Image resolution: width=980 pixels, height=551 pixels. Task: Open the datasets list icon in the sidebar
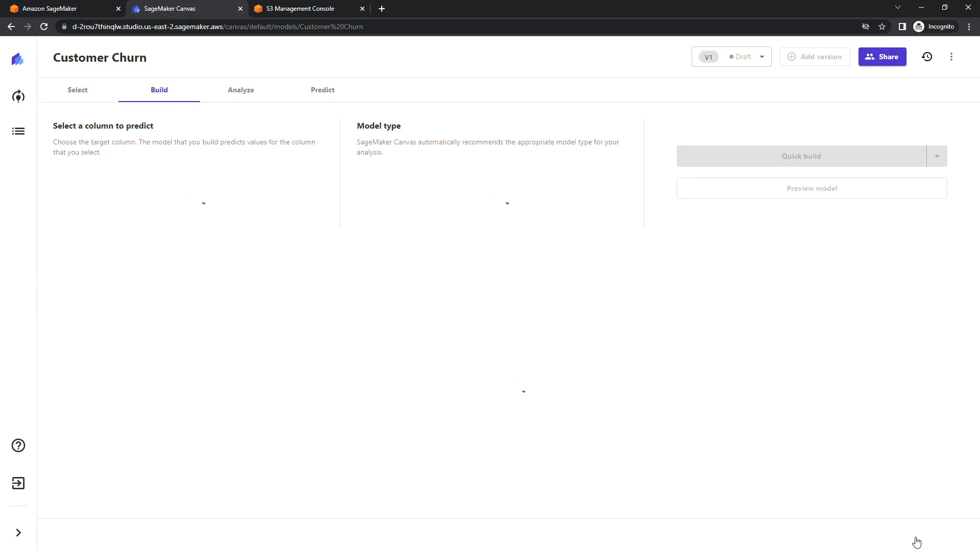pos(18,131)
